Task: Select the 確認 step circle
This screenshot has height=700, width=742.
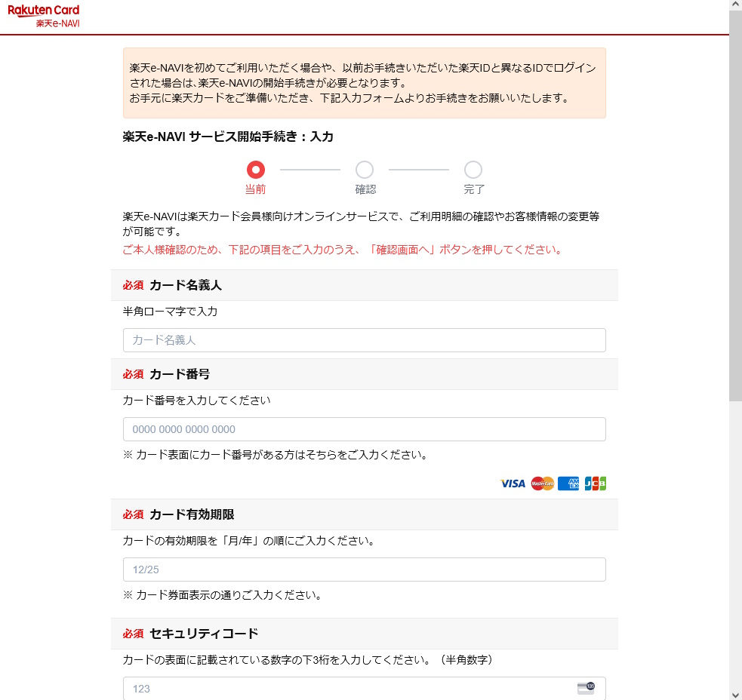Action: click(365, 170)
